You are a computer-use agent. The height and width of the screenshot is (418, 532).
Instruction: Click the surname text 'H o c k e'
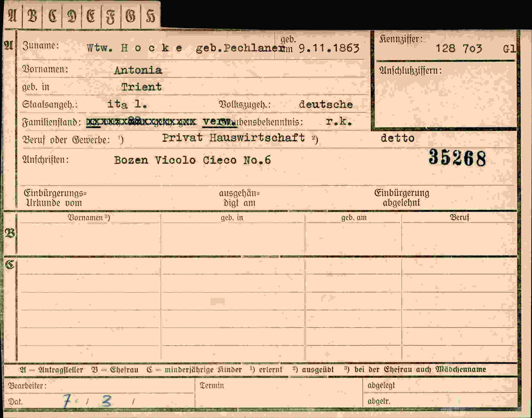pyautogui.click(x=152, y=48)
